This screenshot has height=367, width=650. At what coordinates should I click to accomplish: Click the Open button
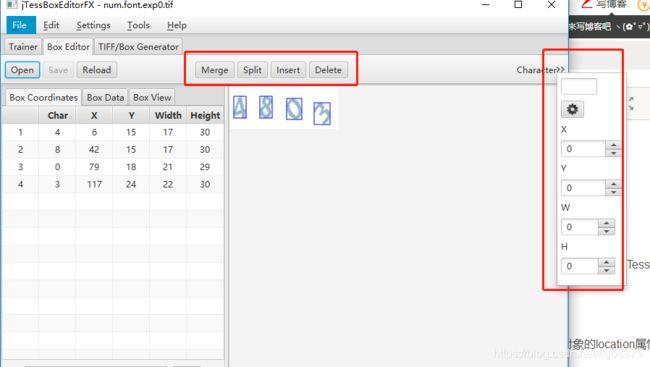(x=22, y=70)
